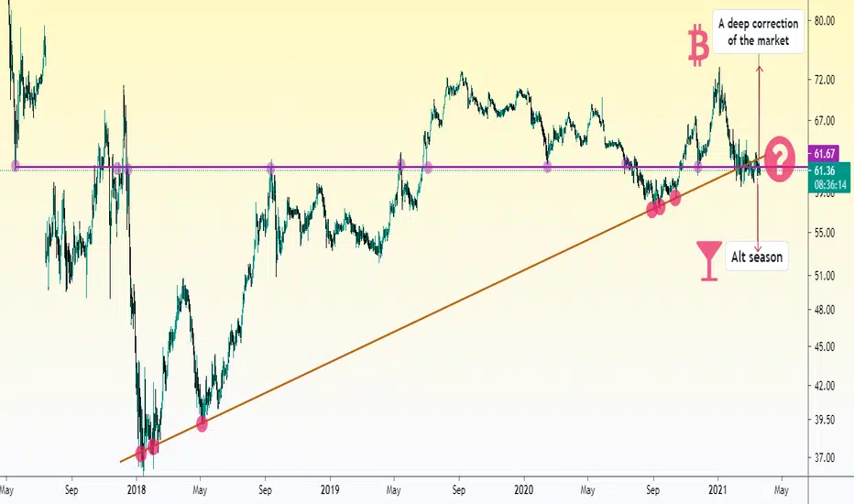Viewport: 854px width, 504px height.
Task: Select the purple level marker above Sep 2018
Action: (270, 168)
